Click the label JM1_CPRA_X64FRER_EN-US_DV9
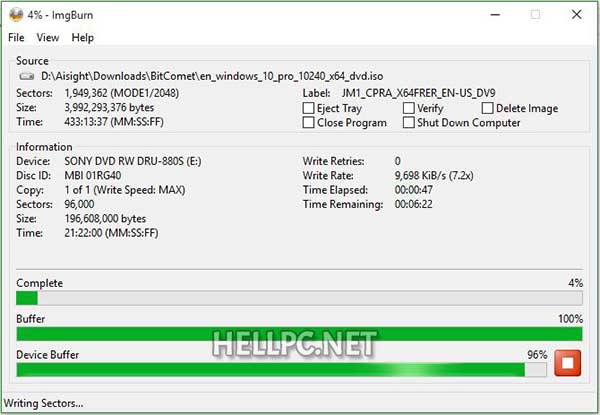This screenshot has height=415, width=600. tap(419, 93)
